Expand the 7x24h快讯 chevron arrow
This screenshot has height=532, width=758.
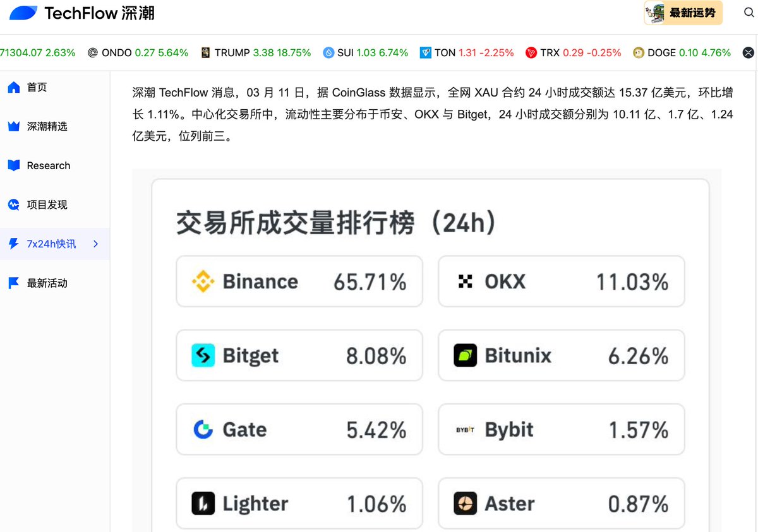tap(96, 244)
